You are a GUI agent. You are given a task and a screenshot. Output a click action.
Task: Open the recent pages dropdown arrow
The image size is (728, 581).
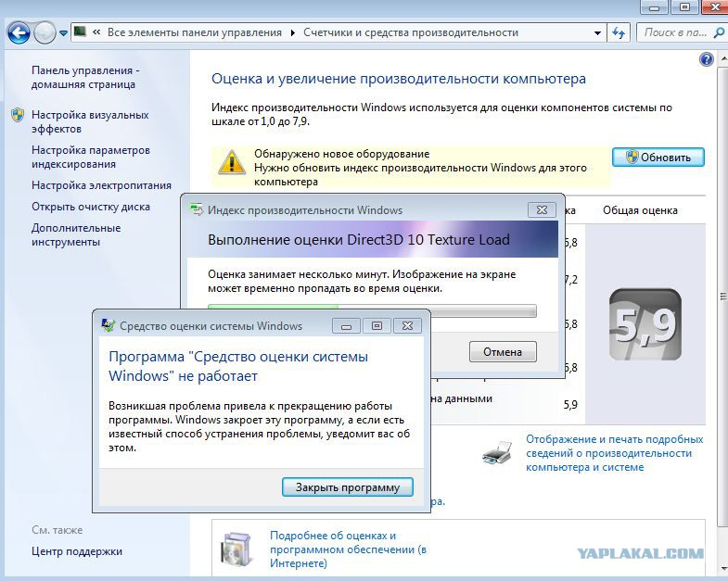[x=64, y=33]
